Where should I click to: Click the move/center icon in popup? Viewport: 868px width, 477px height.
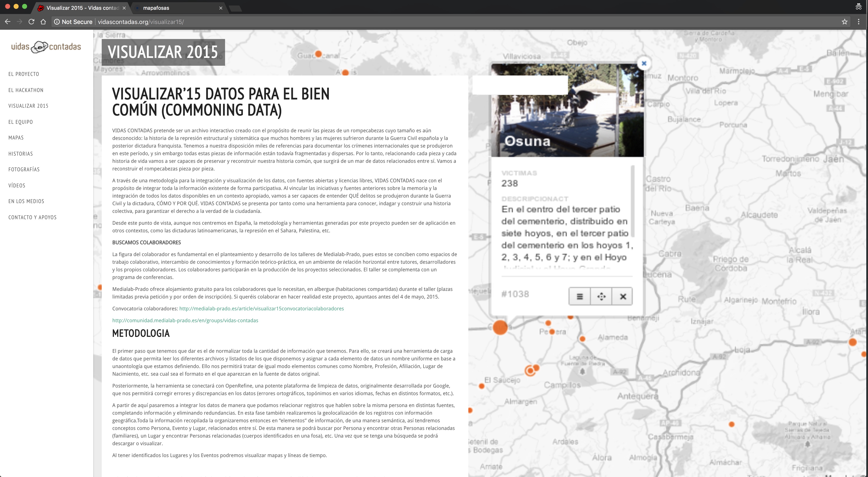click(x=601, y=297)
